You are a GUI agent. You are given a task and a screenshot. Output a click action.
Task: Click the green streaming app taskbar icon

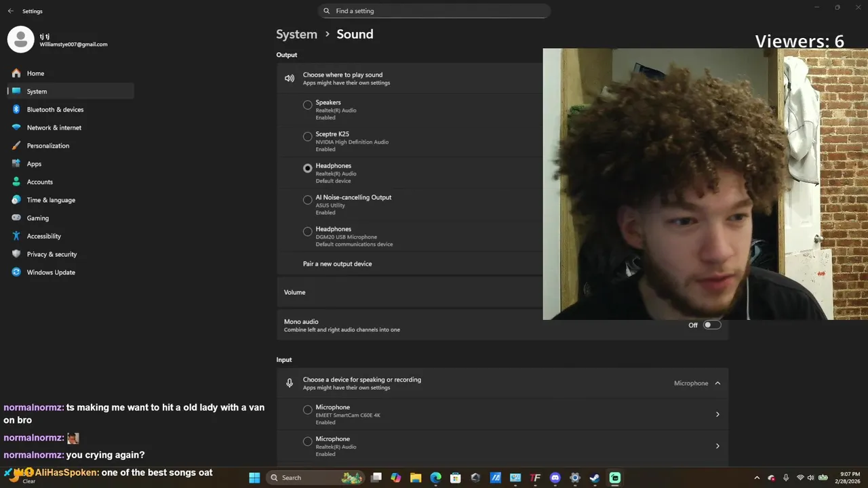[615, 478]
